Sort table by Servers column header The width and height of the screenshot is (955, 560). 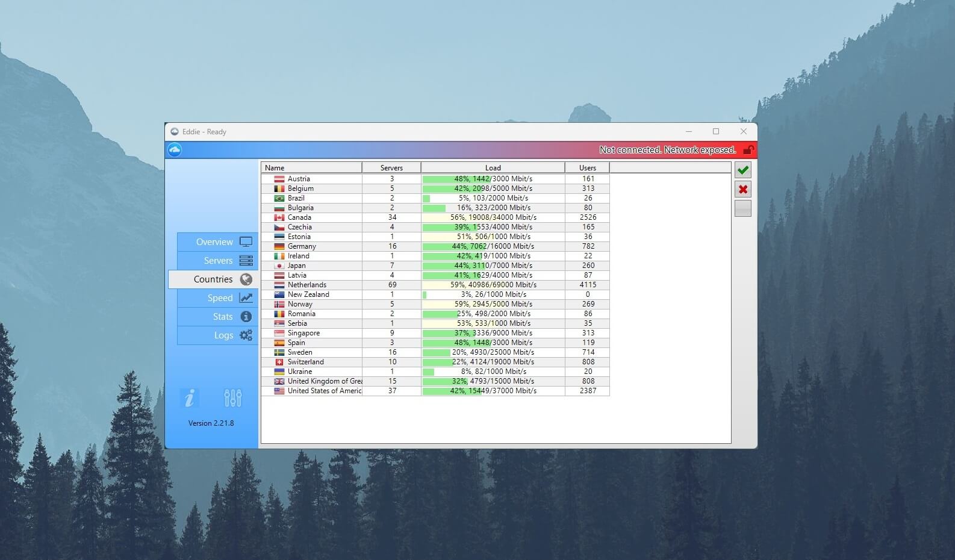(x=391, y=167)
